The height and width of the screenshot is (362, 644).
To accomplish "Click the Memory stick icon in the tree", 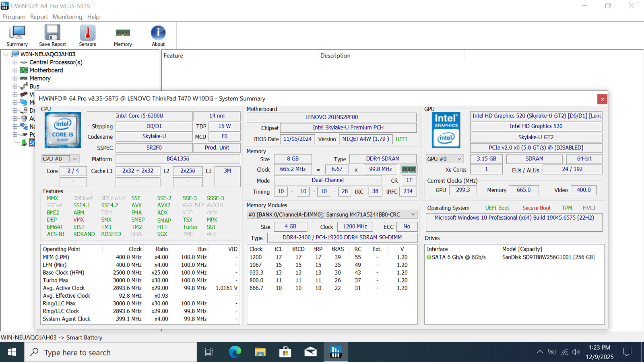I will (x=24, y=78).
